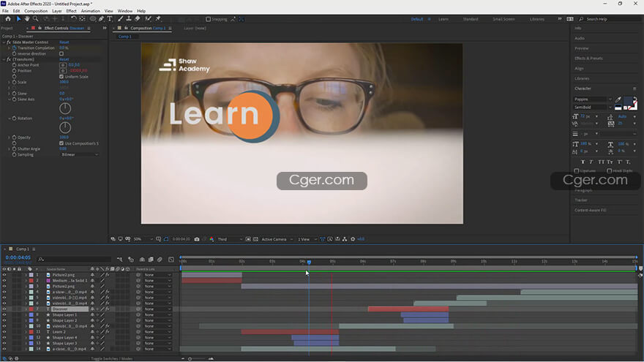Reset the Transform effect
The image size is (644, 362).
(x=64, y=59)
